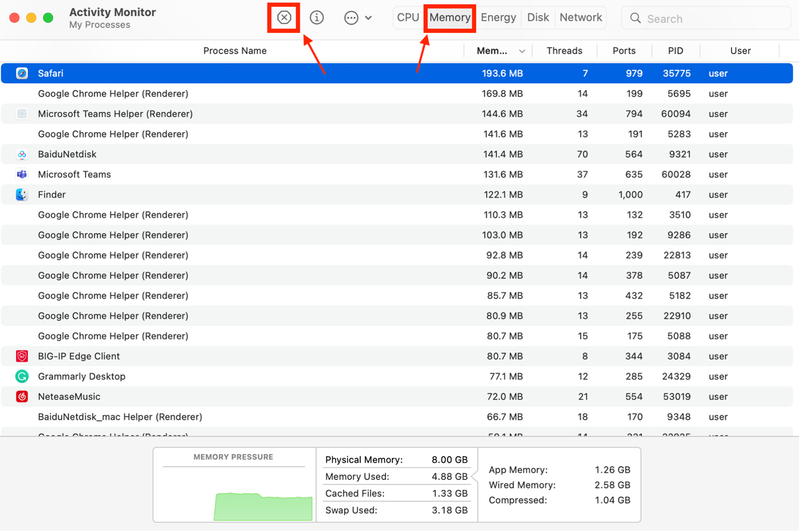
Task: Open the ellipsis more-actions dropdown
Action: click(x=357, y=18)
